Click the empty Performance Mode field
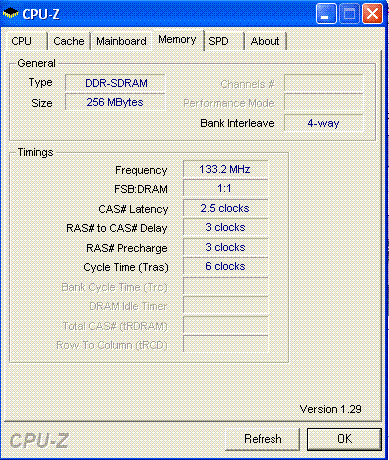The width and height of the screenshot is (389, 460). click(323, 102)
